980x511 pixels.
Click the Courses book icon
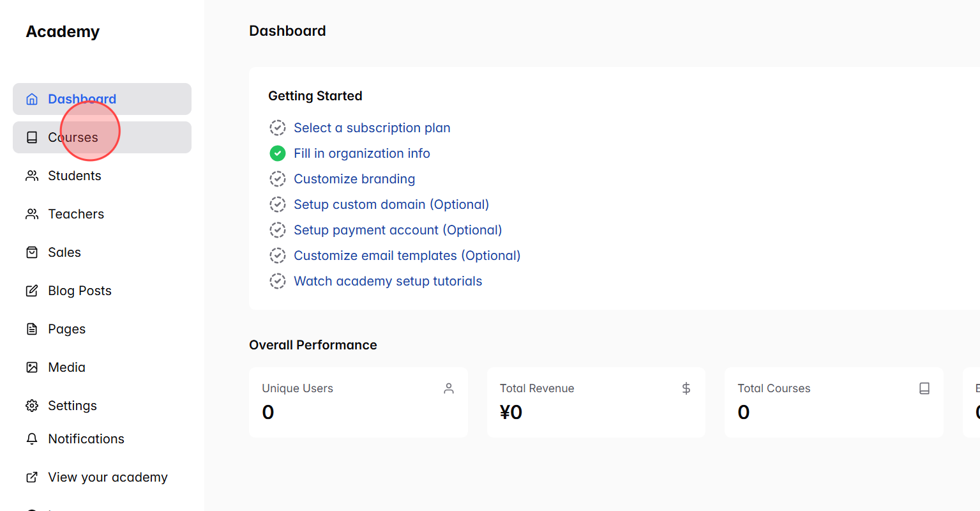point(32,137)
